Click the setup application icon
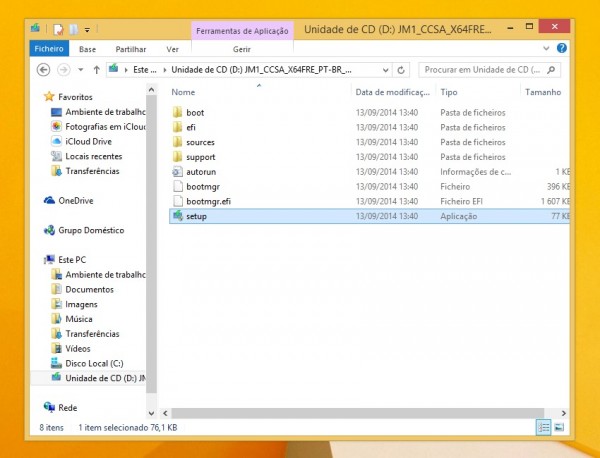600x458 pixels. click(178, 216)
